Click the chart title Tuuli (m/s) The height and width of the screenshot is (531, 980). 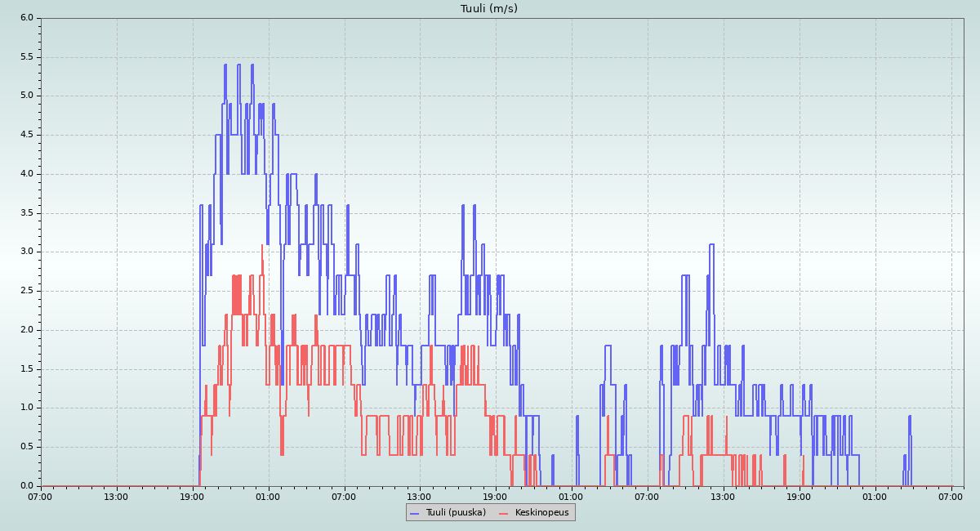click(x=488, y=9)
